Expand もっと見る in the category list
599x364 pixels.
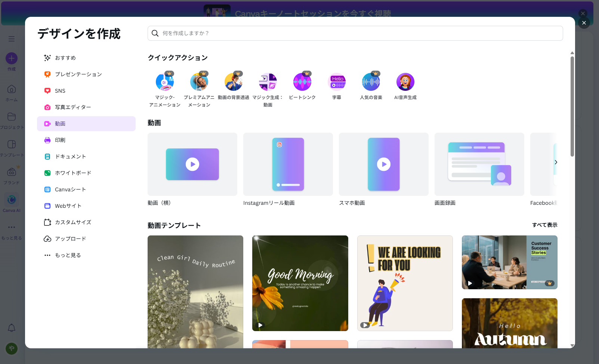coord(68,255)
